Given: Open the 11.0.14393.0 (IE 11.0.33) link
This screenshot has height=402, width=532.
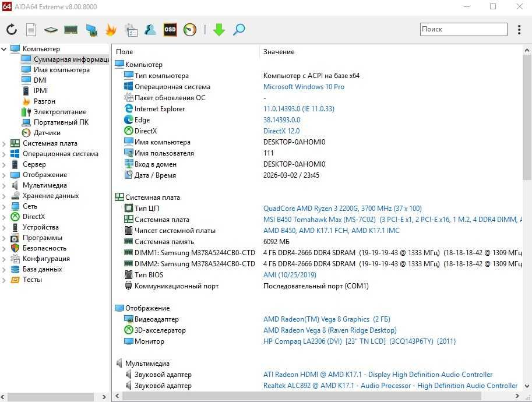Looking at the screenshot, I should click(x=298, y=109).
